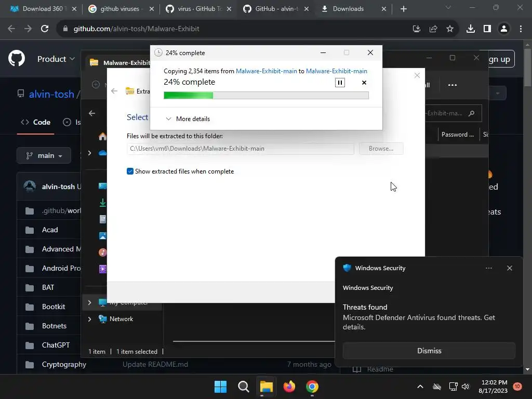This screenshot has width=532, height=399.
Task: Open Chrome downloads toolbar icon
Action: click(471, 29)
